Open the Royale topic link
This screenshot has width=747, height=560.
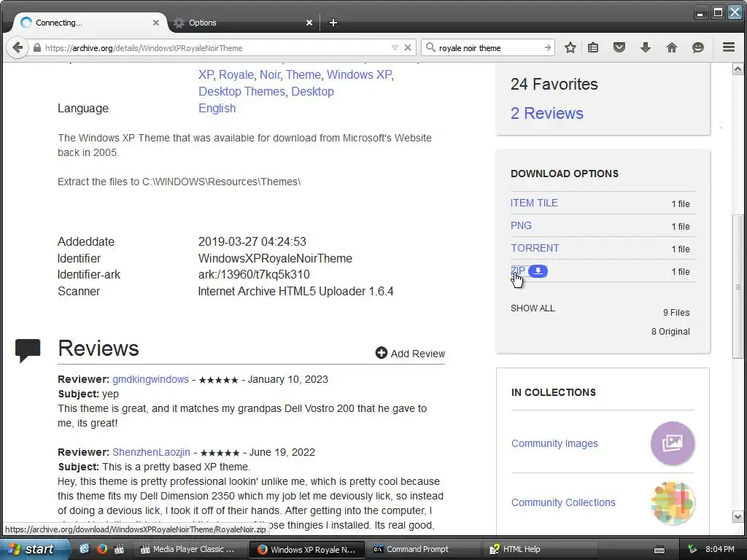[x=236, y=75]
